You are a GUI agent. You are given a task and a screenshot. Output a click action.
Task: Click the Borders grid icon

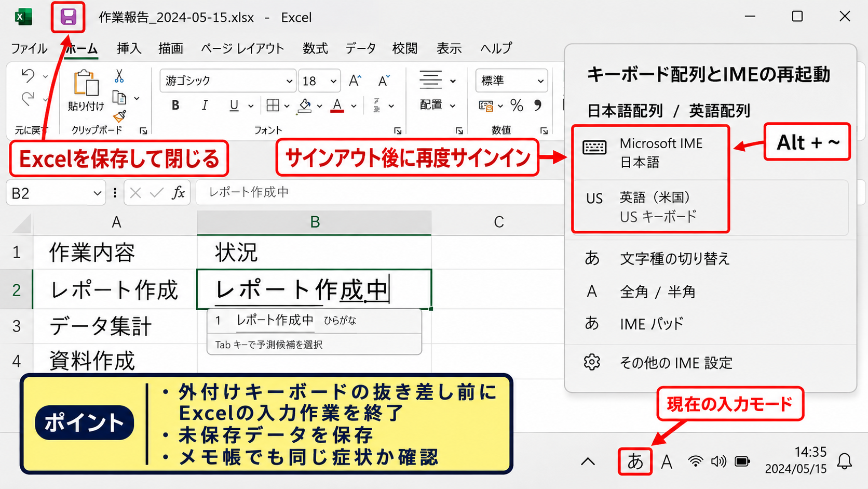tap(273, 105)
